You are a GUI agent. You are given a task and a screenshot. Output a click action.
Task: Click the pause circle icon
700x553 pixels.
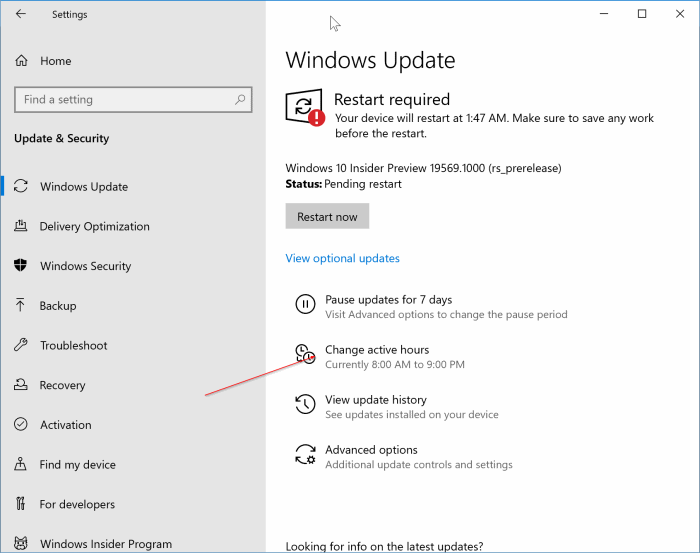coord(305,304)
